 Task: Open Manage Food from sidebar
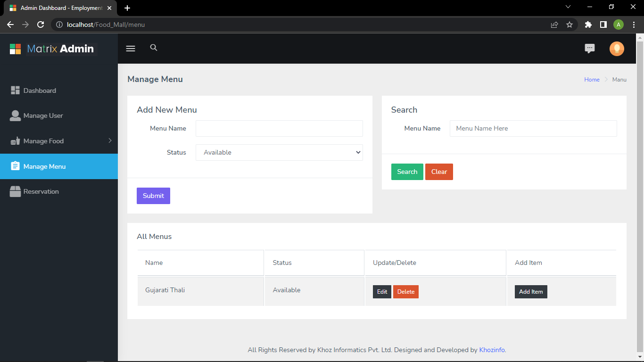coord(59,141)
